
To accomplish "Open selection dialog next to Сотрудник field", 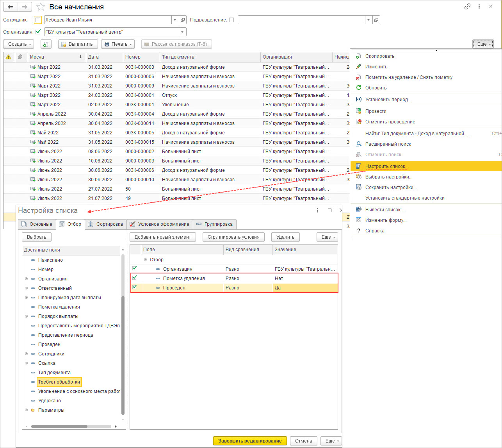I will [183, 20].
